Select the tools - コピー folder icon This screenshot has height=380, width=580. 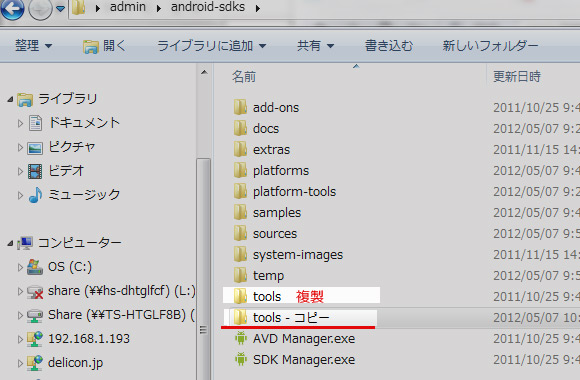(240, 317)
